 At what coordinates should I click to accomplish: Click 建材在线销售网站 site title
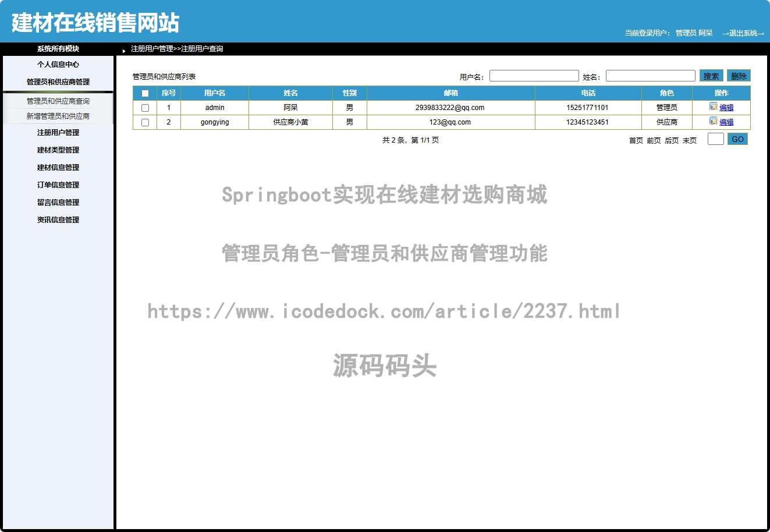tap(95, 23)
